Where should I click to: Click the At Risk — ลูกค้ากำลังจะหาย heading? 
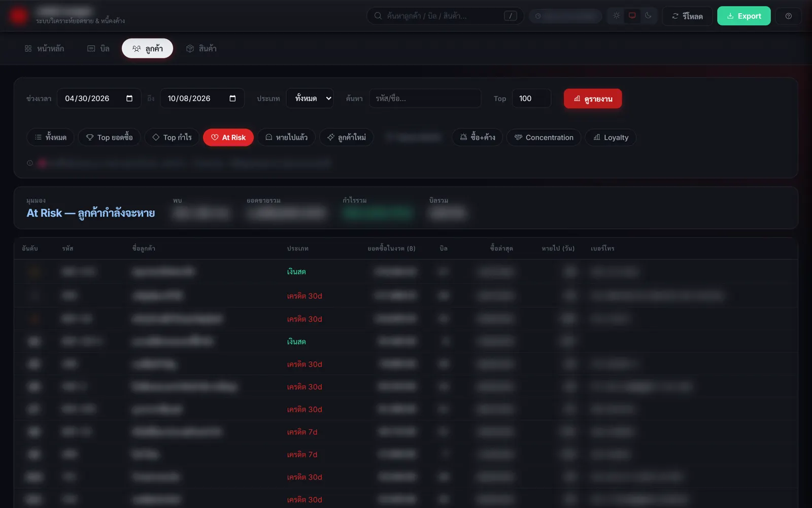click(91, 213)
